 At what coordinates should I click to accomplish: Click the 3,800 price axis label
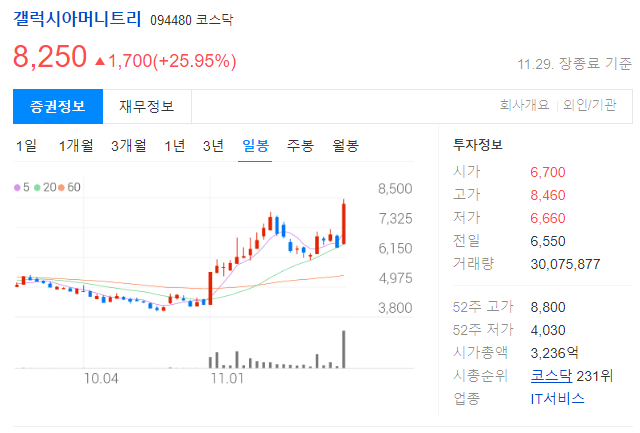395,308
